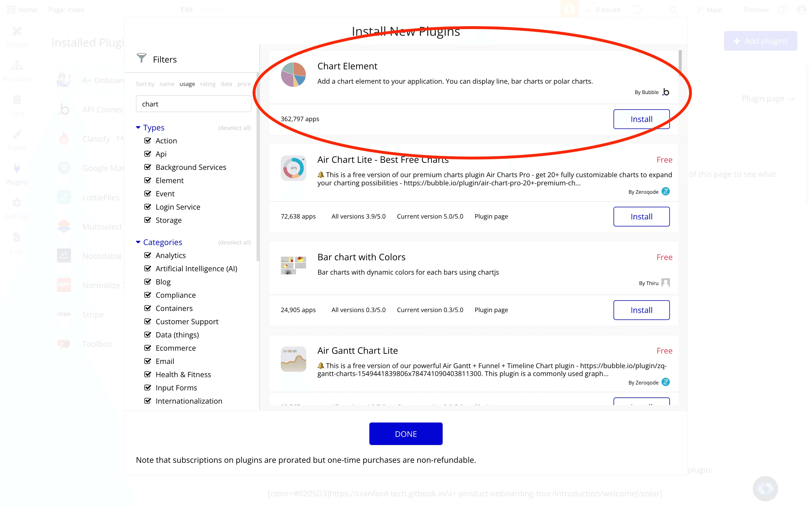Click the Air Gantt Chart Lite icon
Viewport: 812px width, 507px height.
click(293, 359)
